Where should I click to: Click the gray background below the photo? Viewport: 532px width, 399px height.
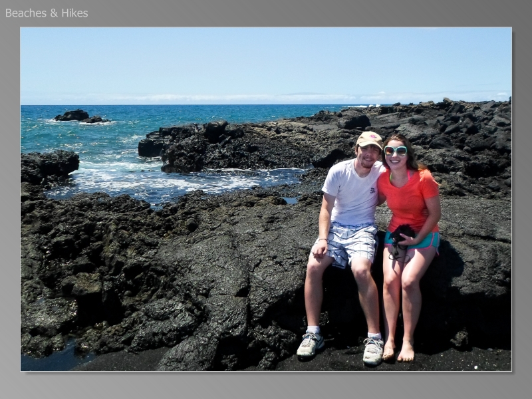pyautogui.click(x=266, y=385)
